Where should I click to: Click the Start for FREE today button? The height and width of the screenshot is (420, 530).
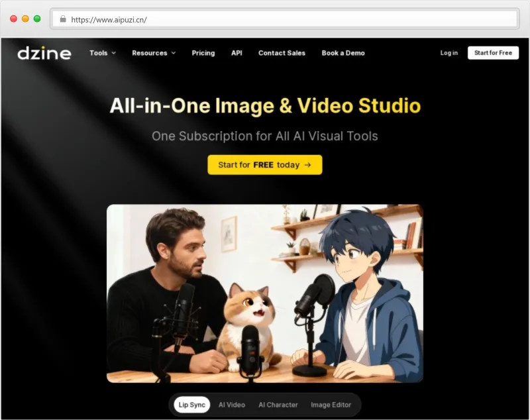coord(264,164)
